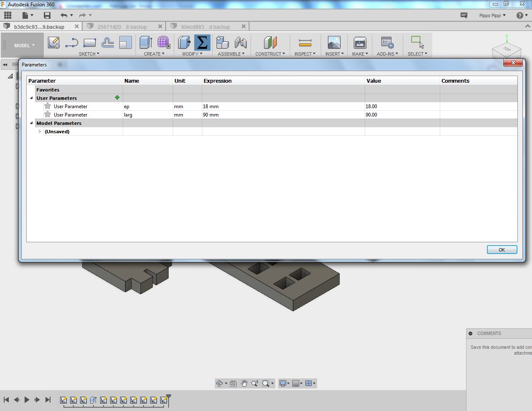Select the larg parameter name cell
This screenshot has width=532, height=411.
148,115
